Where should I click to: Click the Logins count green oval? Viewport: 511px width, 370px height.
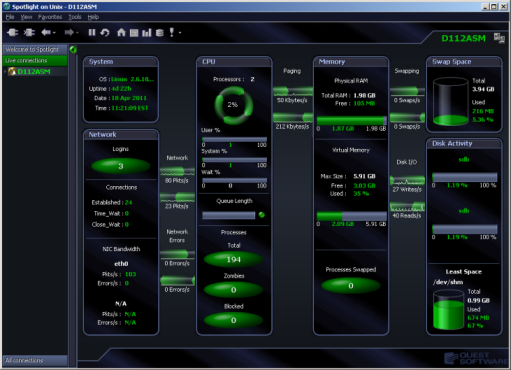121,166
